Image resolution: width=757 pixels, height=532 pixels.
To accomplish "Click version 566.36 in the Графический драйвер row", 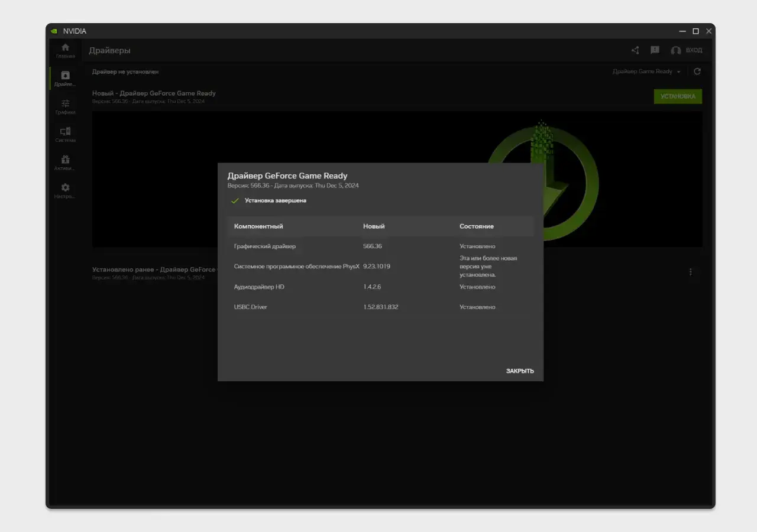I will 373,246.
